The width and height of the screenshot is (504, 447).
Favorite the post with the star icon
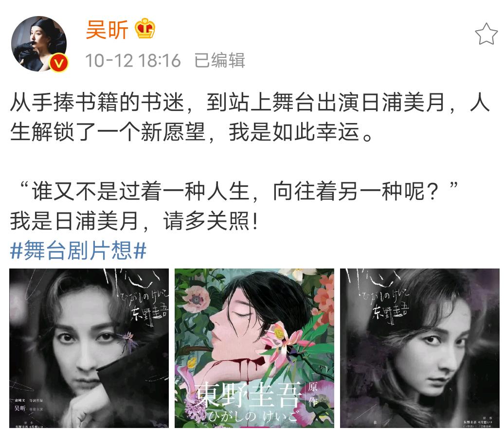pos(486,34)
